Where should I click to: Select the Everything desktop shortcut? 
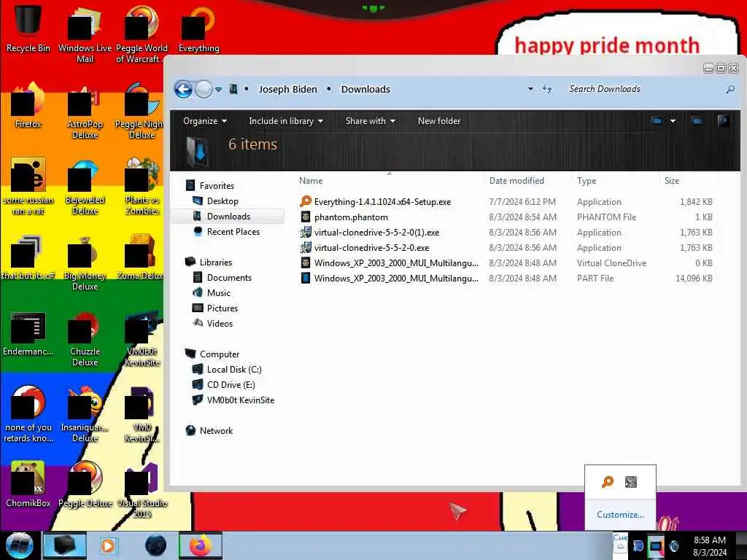click(x=198, y=28)
